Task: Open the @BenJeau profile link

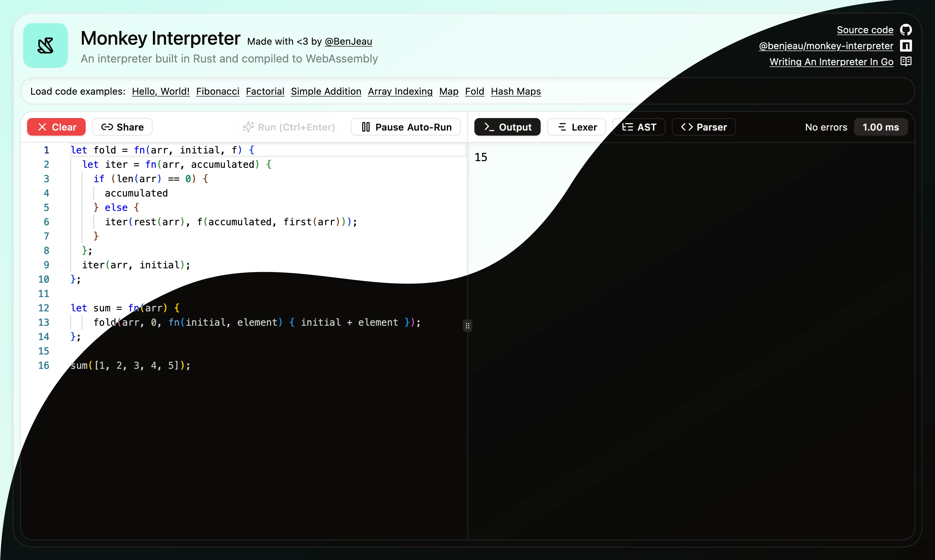Action: click(x=348, y=41)
